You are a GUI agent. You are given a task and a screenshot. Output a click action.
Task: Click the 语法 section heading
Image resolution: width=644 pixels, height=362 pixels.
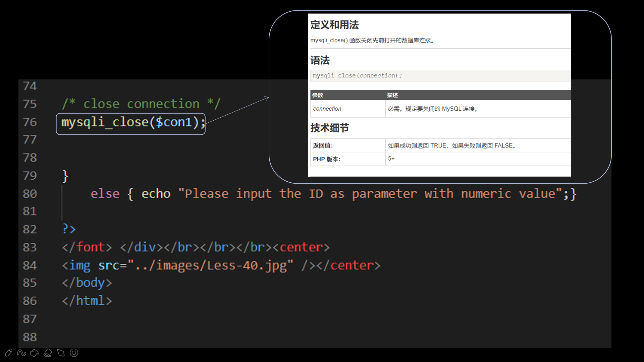[320, 60]
